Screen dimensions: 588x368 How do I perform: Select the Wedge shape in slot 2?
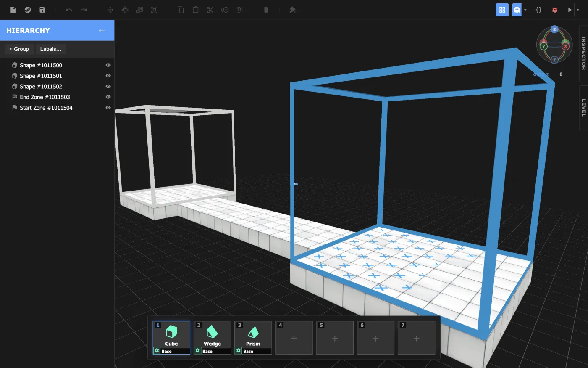(x=212, y=338)
